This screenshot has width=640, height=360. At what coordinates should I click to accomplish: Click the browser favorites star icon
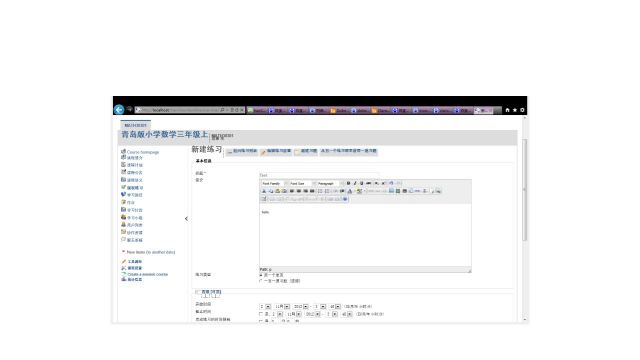(x=515, y=110)
